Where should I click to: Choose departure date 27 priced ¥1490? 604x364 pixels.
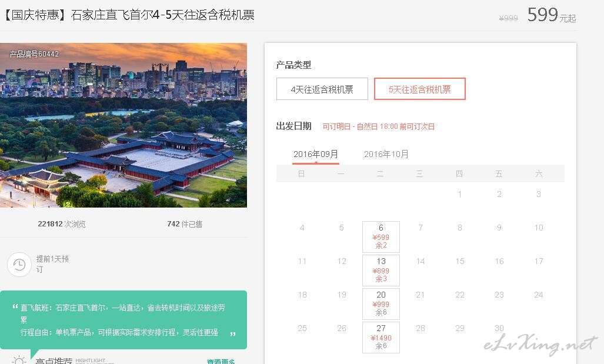click(x=381, y=337)
